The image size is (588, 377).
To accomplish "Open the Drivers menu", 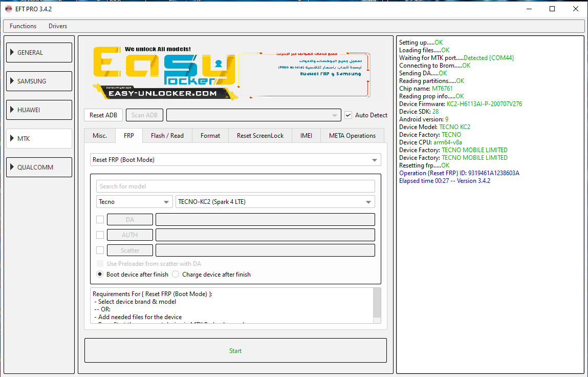I will point(58,26).
